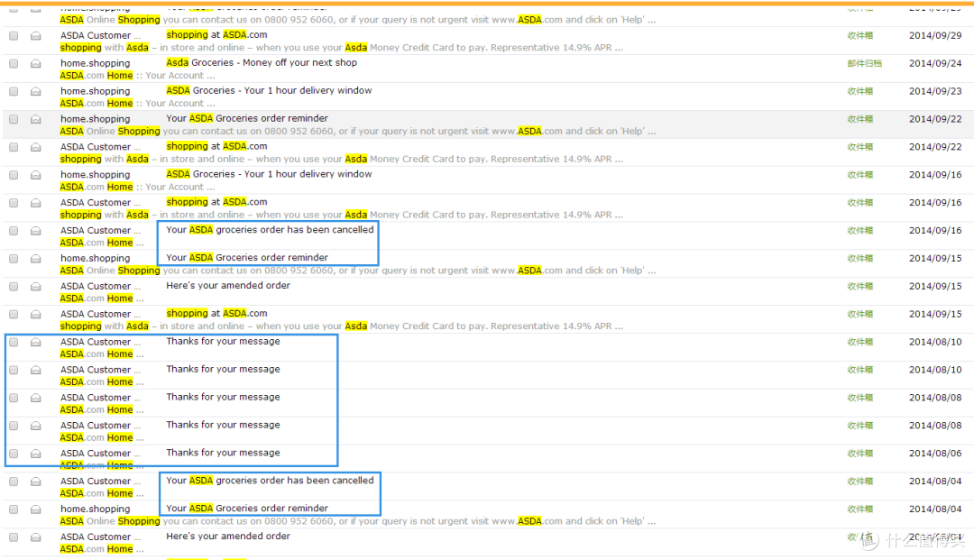
Task: Open 'Asda Groceries - Money off your next shop'
Action: click(x=262, y=63)
